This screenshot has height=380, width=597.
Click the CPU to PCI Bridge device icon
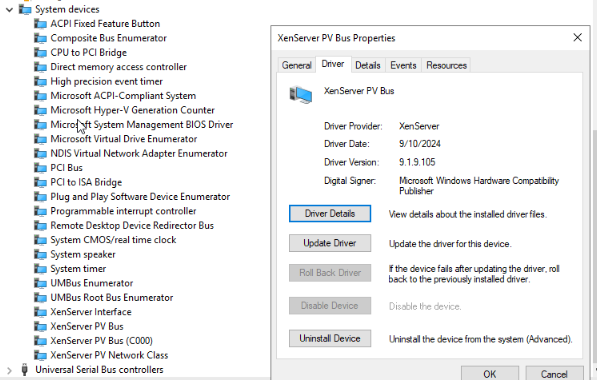[x=40, y=53]
